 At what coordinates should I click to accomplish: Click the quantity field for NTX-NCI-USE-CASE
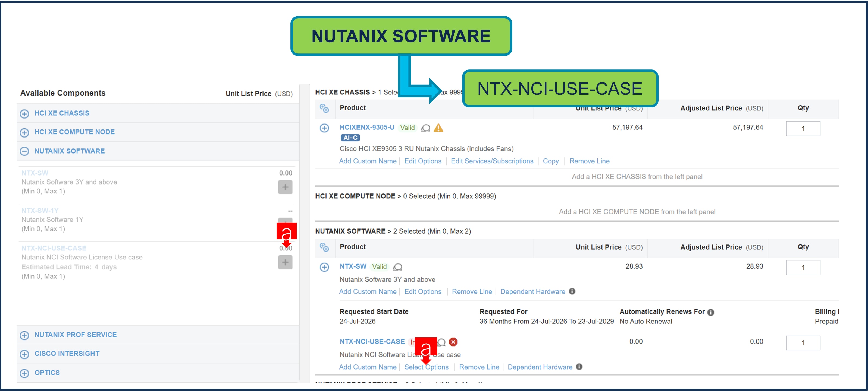point(803,342)
